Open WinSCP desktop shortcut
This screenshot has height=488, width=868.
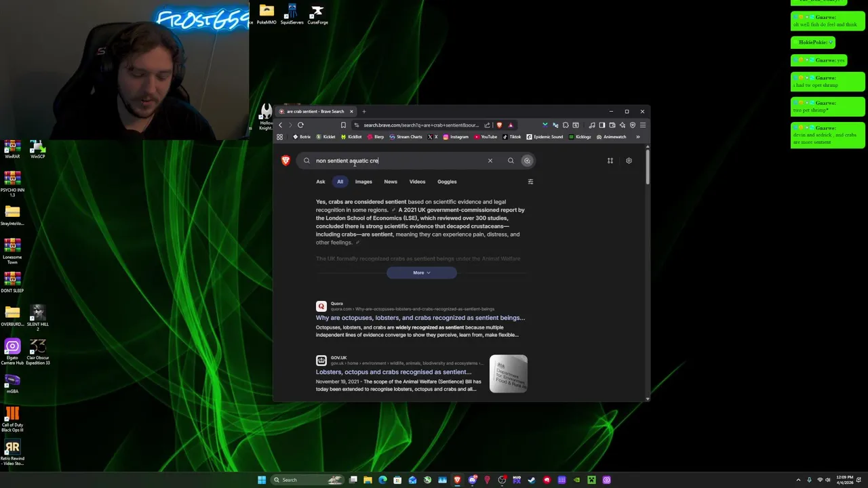pyautogui.click(x=37, y=150)
